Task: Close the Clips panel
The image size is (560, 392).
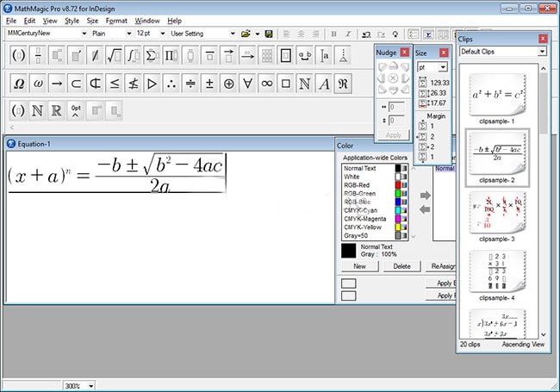Action: pyautogui.click(x=543, y=39)
